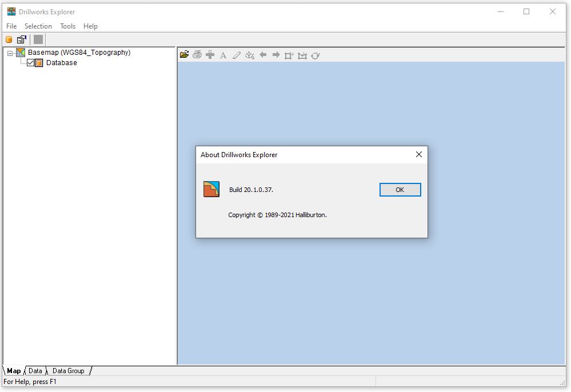Click the forward navigation arrow in map toolbar

275,55
